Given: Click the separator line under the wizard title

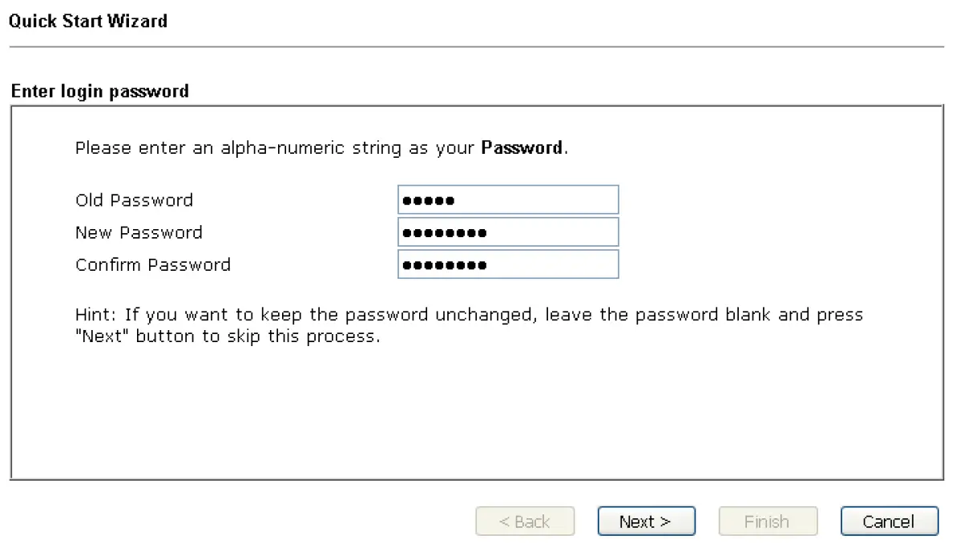Looking at the screenshot, I should [x=476, y=46].
